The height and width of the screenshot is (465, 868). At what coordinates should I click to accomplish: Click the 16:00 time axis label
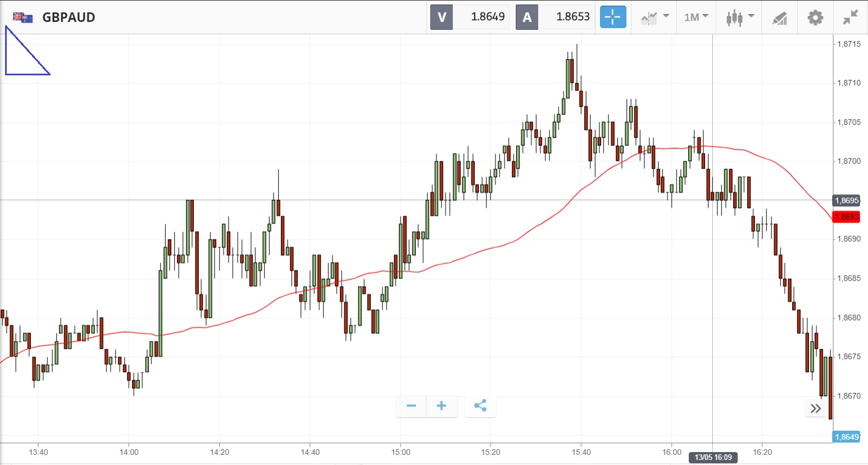click(672, 452)
